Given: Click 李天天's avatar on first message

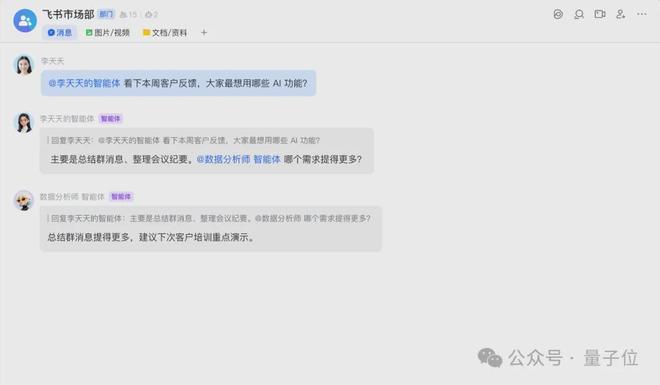Looking at the screenshot, I should [x=24, y=65].
